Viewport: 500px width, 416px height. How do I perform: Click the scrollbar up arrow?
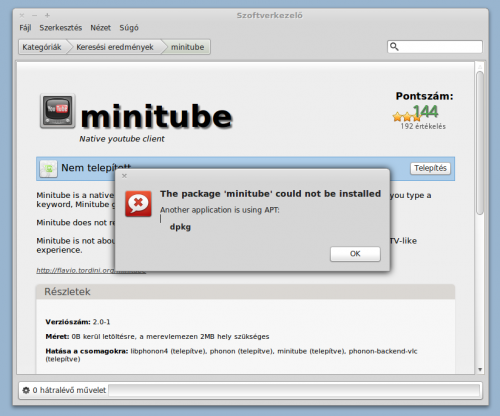(x=480, y=67)
